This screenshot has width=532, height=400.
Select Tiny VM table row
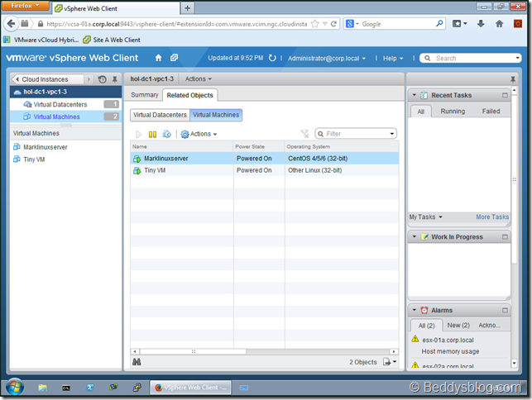pos(264,170)
